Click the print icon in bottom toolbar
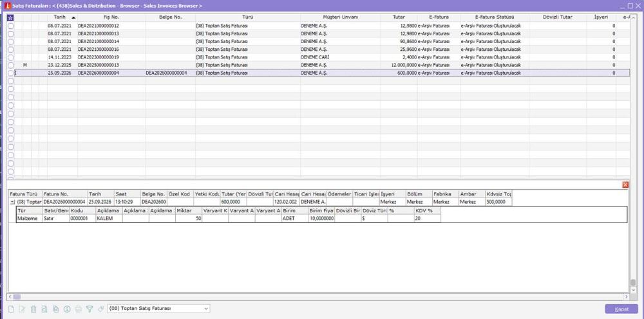644x319 pixels. (78, 309)
